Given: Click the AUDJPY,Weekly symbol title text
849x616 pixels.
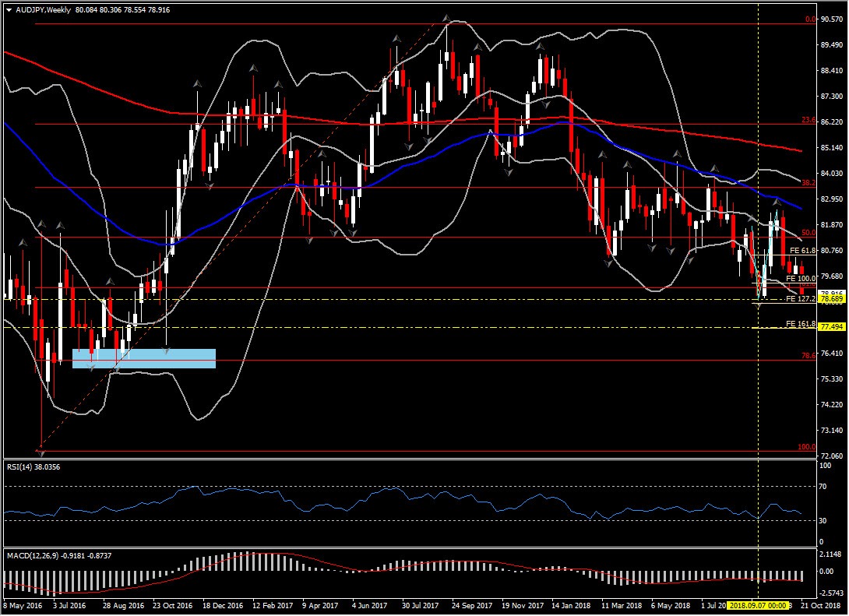Looking at the screenshot, I should pos(42,9).
